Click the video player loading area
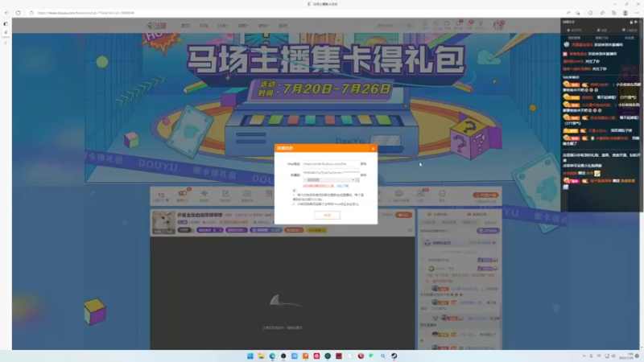This screenshot has width=644, height=362. (283, 294)
